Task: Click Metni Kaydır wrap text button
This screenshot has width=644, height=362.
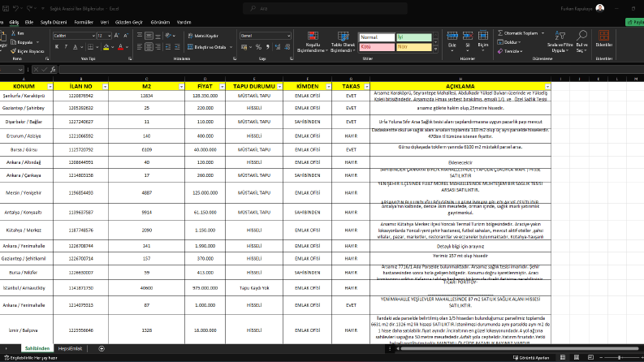Action: pos(203,36)
